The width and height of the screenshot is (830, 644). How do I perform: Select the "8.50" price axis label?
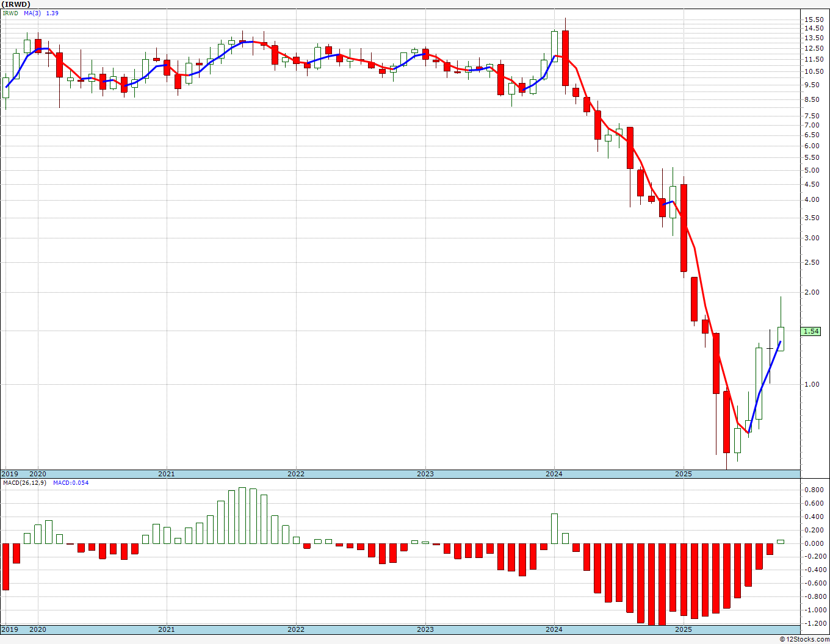tap(812, 100)
